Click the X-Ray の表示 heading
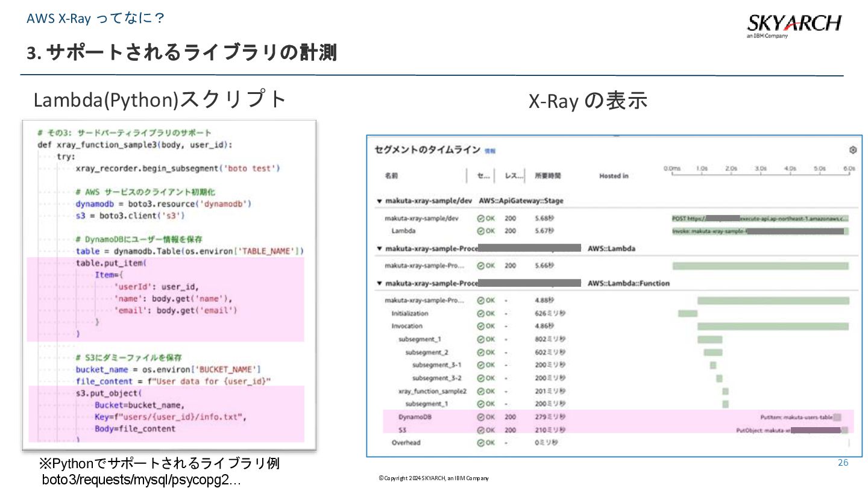The height and width of the screenshot is (488, 868). coord(588,101)
